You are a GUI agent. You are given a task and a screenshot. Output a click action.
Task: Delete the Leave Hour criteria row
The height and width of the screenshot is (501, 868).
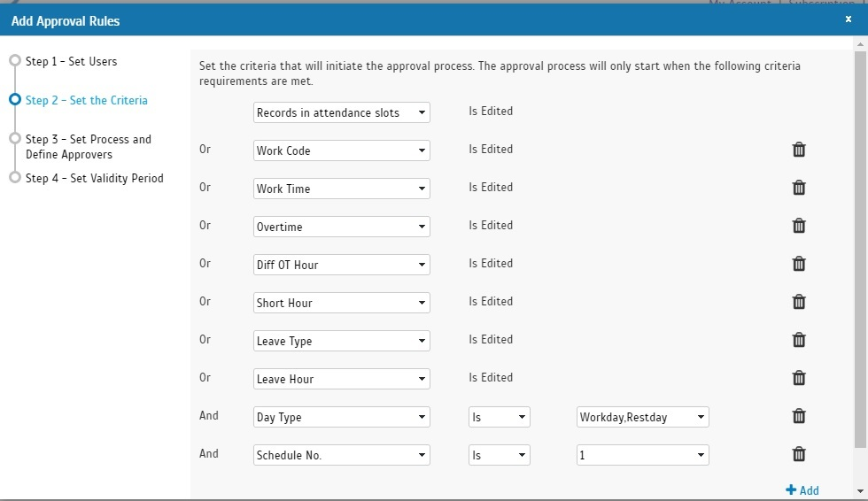pos(799,378)
